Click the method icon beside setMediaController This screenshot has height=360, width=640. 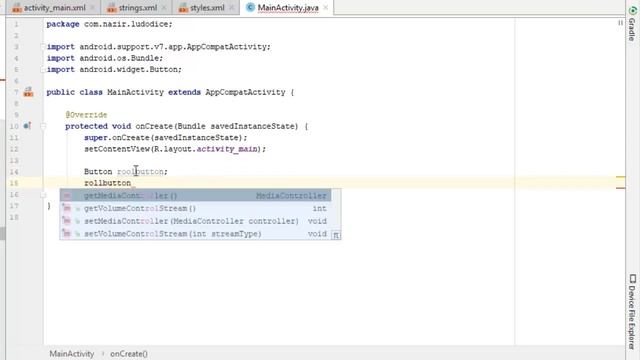(67, 221)
